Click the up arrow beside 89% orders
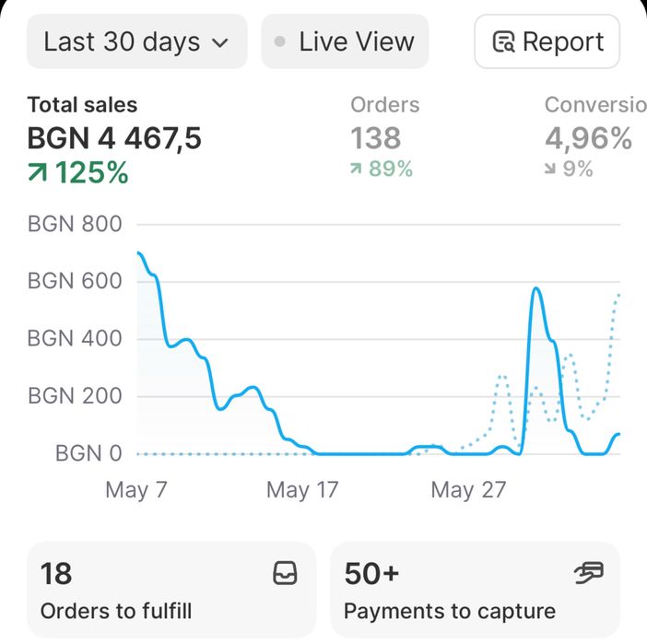 pos(356,169)
